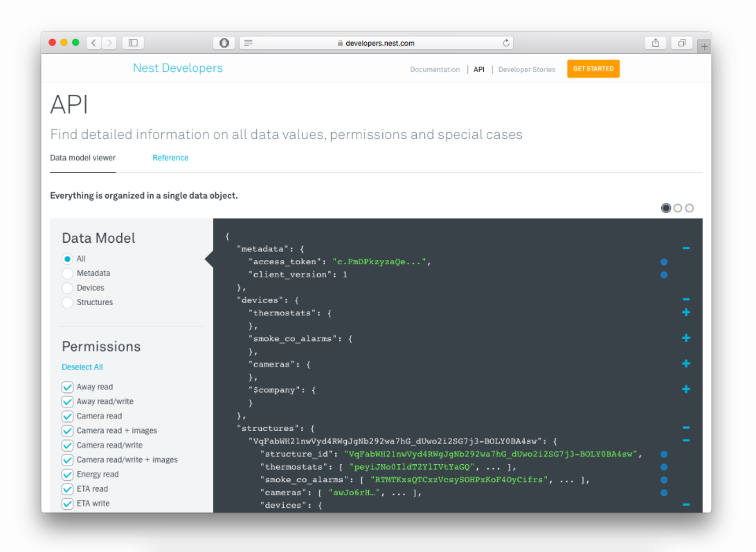Expand the $company object
Viewport: 756px width, 552px height.
click(686, 389)
